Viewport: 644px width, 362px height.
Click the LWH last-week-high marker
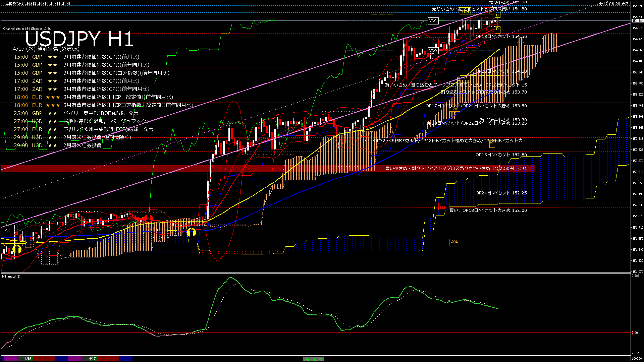(x=454, y=109)
